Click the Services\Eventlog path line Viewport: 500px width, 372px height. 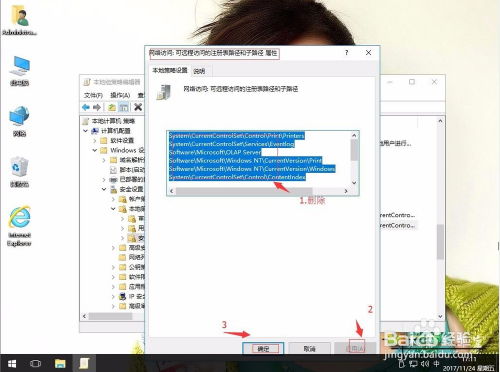[231, 144]
